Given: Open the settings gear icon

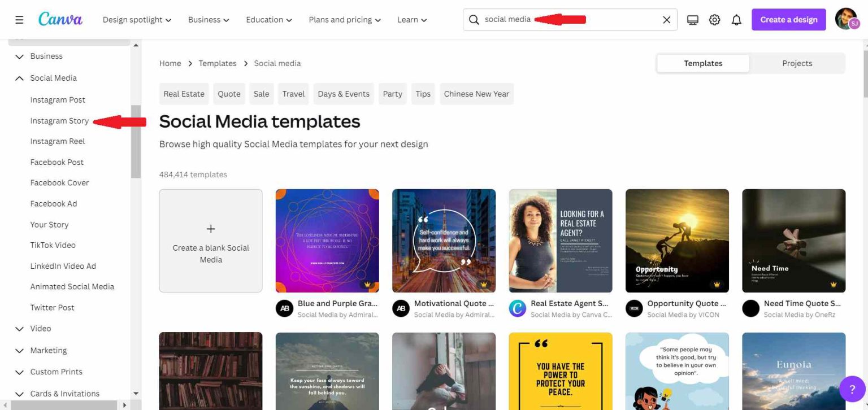Looking at the screenshot, I should pyautogui.click(x=714, y=19).
